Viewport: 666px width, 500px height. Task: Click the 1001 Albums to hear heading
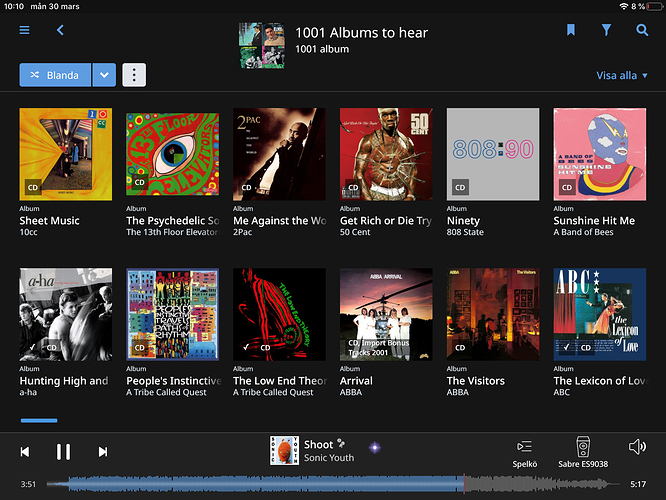361,33
